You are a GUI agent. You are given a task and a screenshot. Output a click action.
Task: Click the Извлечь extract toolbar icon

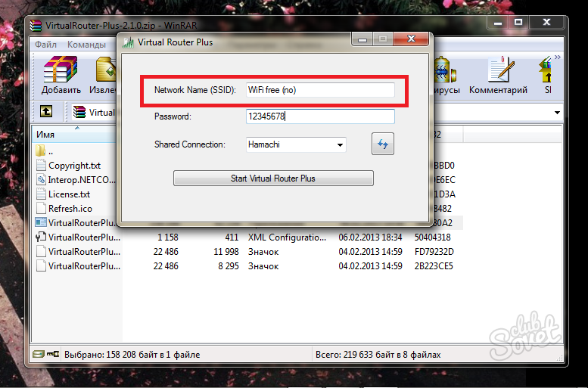104,75
